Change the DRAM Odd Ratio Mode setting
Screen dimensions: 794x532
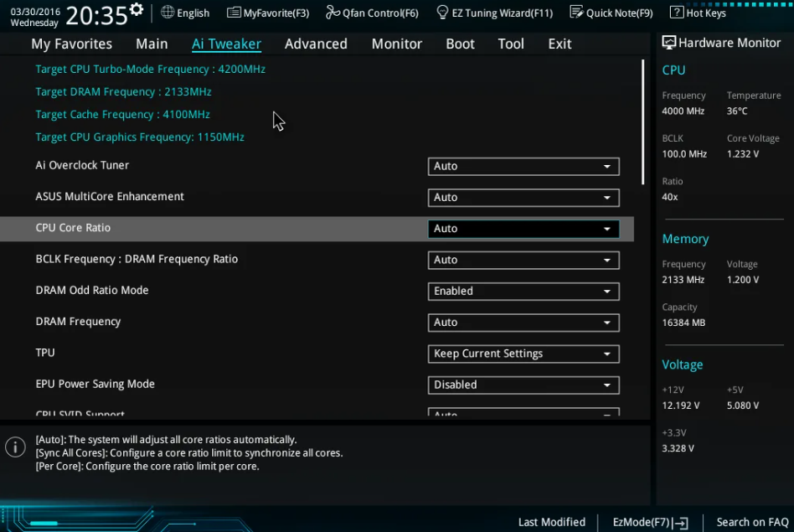[x=523, y=291]
